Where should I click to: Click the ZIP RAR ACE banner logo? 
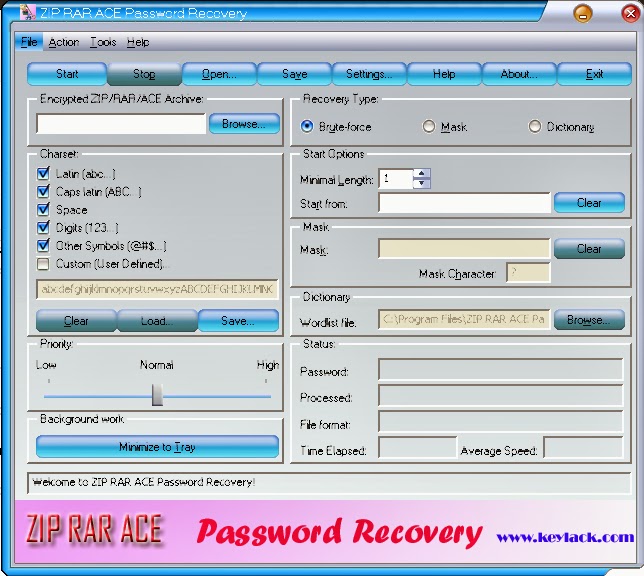tap(94, 530)
